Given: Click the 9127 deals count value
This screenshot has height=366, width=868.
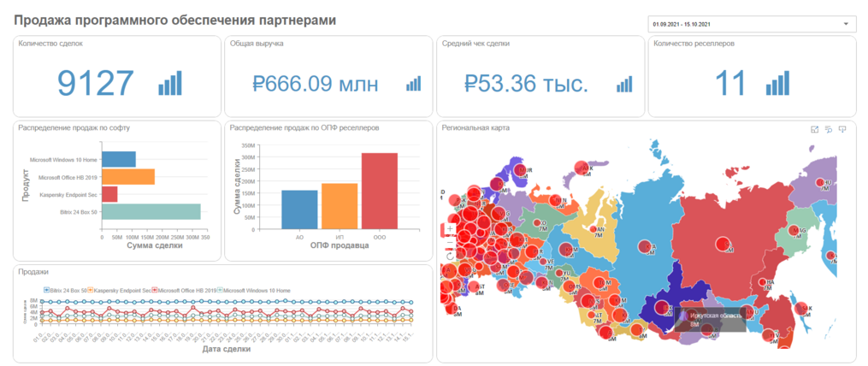Looking at the screenshot, I should pyautogui.click(x=96, y=83).
